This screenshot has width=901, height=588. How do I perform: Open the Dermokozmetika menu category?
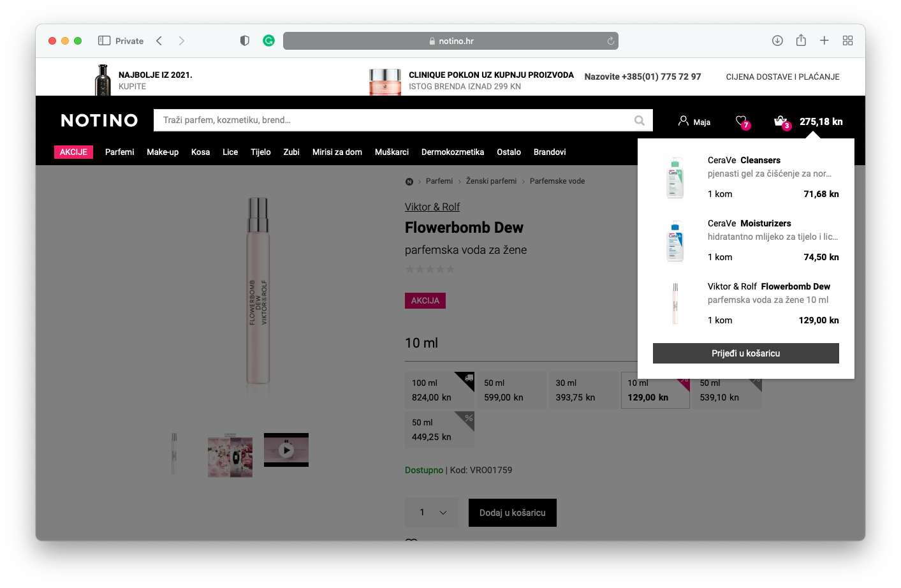click(x=452, y=152)
